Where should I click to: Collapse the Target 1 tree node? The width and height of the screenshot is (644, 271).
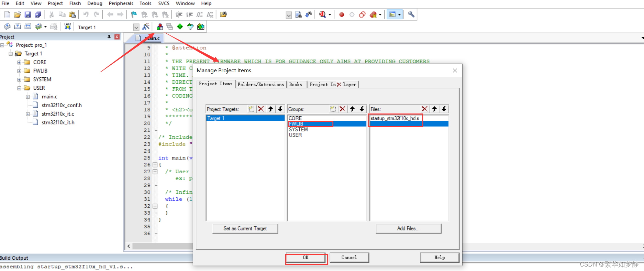point(11,54)
